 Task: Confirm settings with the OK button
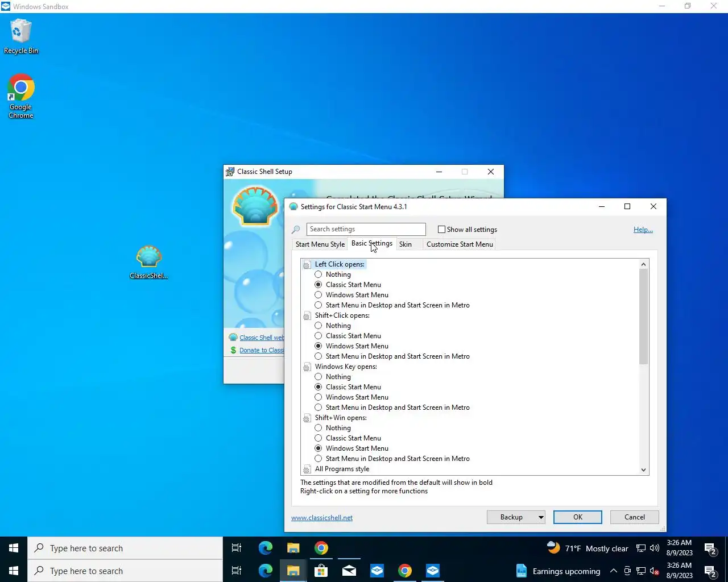pos(578,517)
